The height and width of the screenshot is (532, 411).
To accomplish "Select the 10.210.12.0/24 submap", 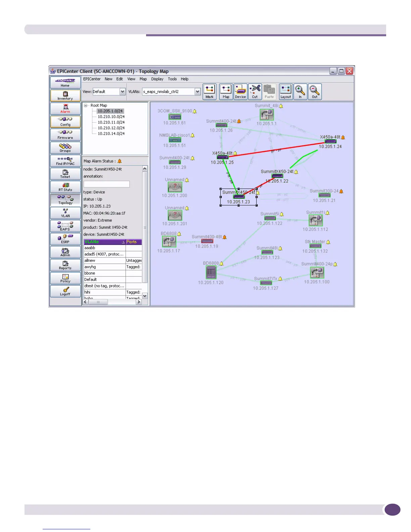I will coord(111,128).
